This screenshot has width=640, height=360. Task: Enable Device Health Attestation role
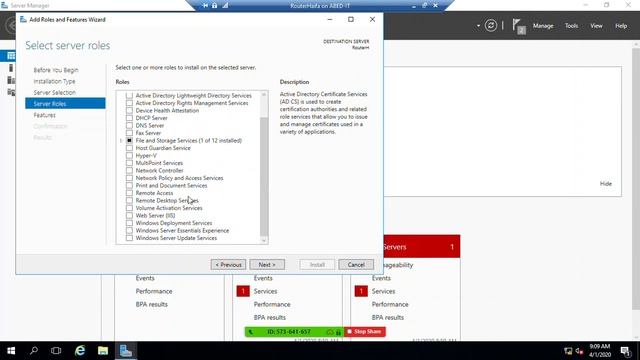pos(129,111)
